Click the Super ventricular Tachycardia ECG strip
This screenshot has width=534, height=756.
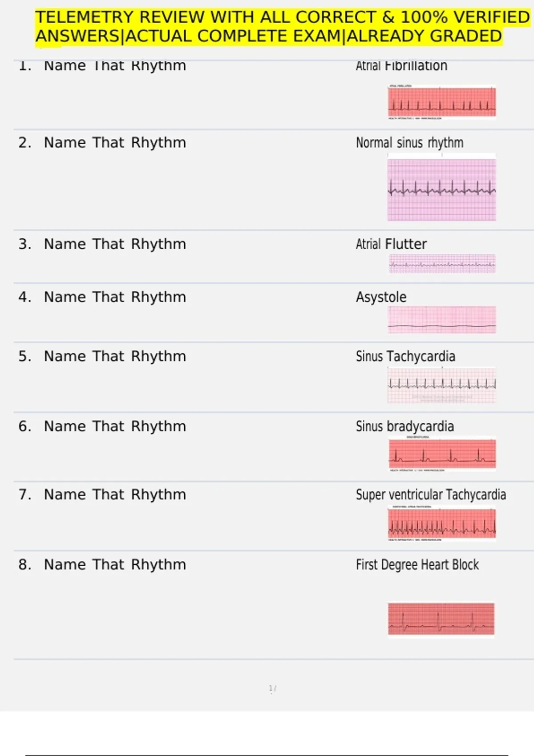(x=442, y=523)
